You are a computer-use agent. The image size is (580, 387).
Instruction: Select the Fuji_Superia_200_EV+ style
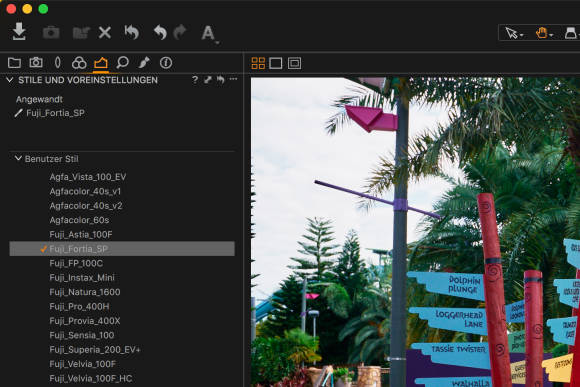pos(95,350)
